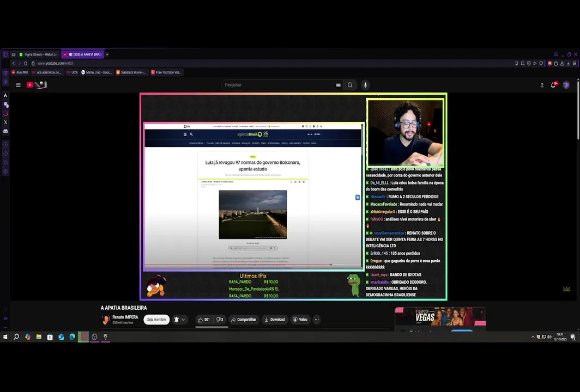Image resolution: width=580 pixels, height=392 pixels.
Task: Open Microsoft Edge from taskbar
Action: point(72,337)
